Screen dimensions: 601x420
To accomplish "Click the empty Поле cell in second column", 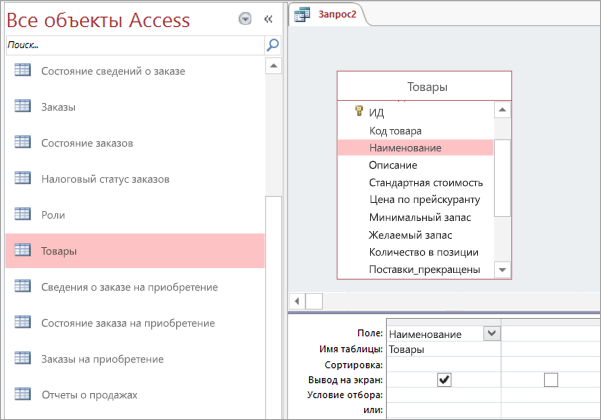I will (550, 333).
